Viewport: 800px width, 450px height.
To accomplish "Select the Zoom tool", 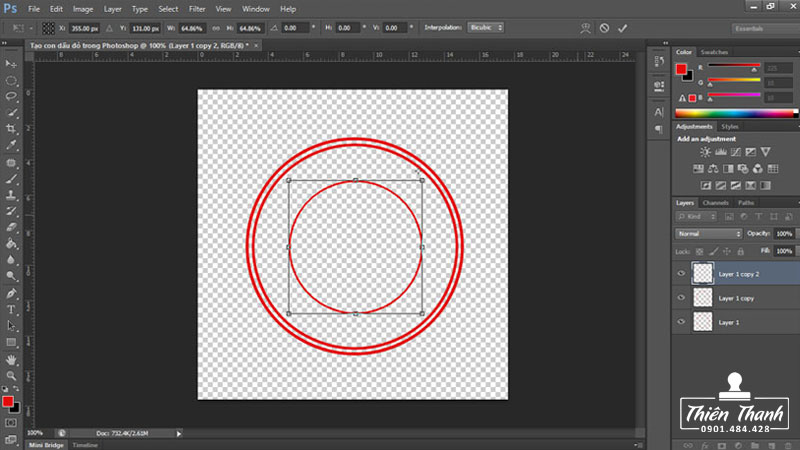I will click(11, 376).
